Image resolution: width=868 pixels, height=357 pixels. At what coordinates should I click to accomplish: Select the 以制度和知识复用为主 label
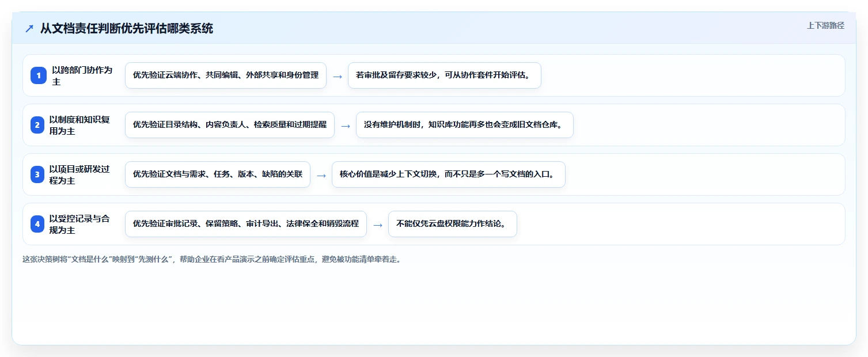80,125
